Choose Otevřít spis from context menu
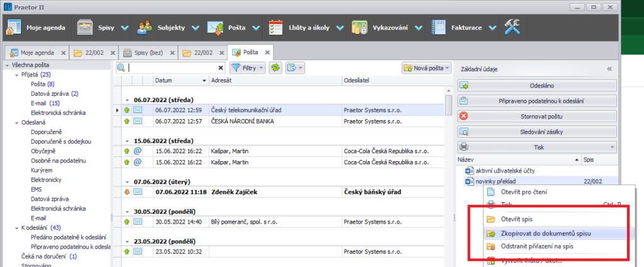This screenshot has height=267, width=644. tap(518, 219)
